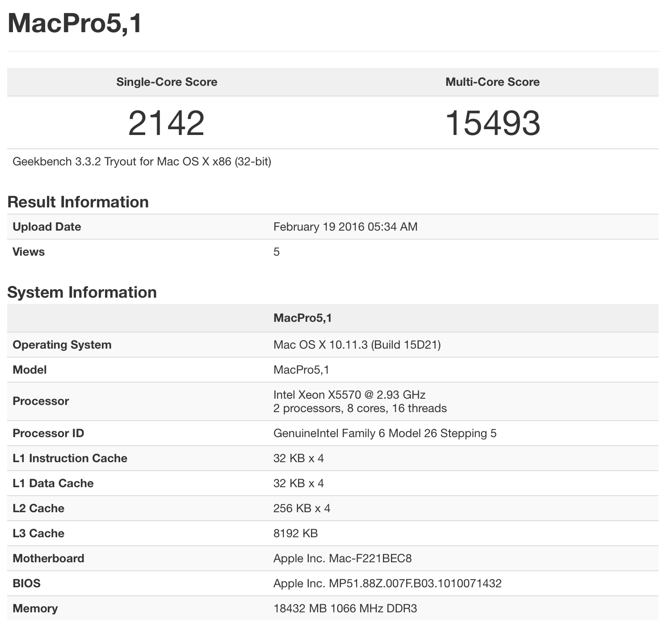Select the Multi-Core Score header
The image size is (672, 632).
(492, 82)
